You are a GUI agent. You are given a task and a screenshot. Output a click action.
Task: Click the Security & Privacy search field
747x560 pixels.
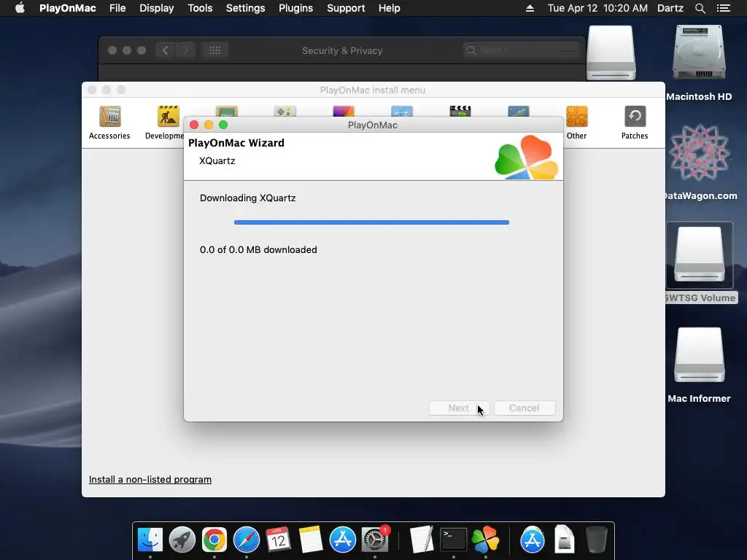521,50
